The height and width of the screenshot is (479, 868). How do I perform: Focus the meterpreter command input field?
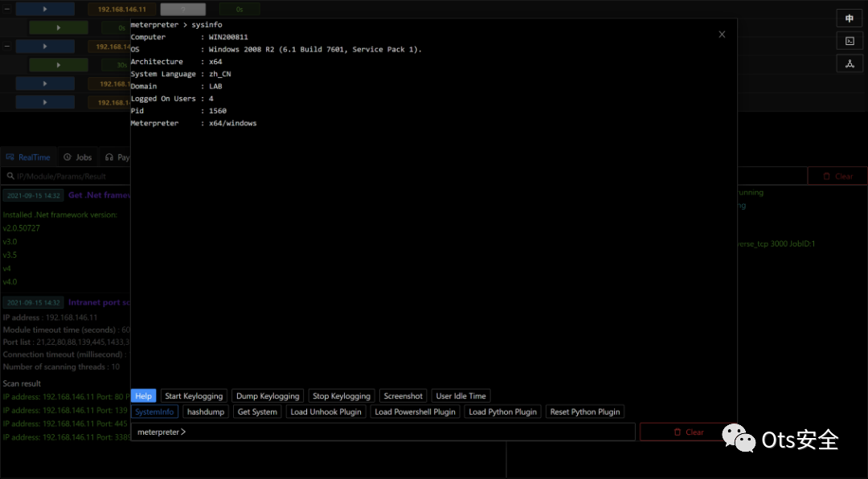383,432
